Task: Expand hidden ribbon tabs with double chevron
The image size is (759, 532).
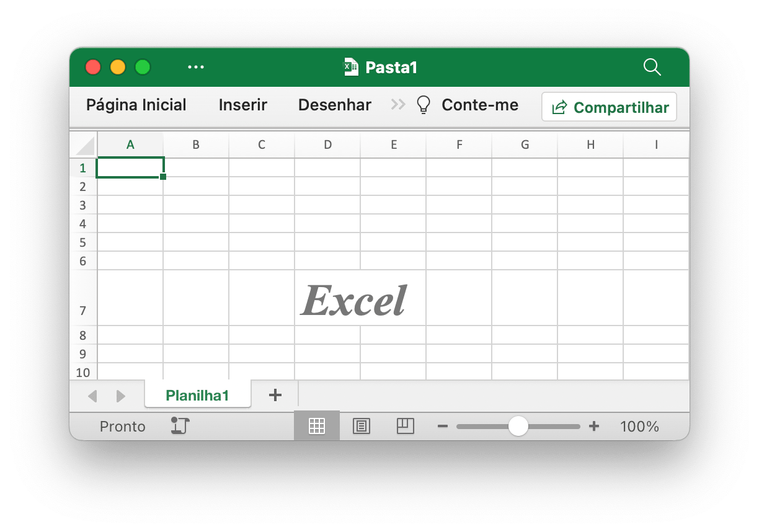Action: [397, 105]
